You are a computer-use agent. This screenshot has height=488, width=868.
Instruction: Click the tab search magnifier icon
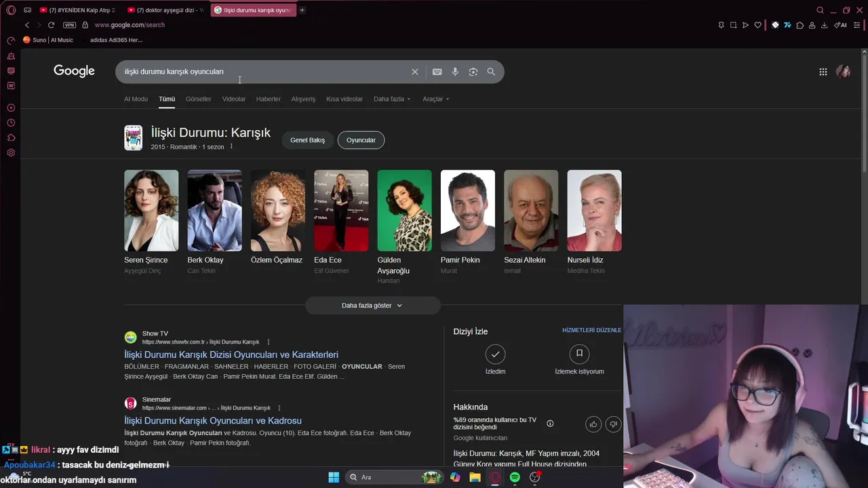click(820, 10)
